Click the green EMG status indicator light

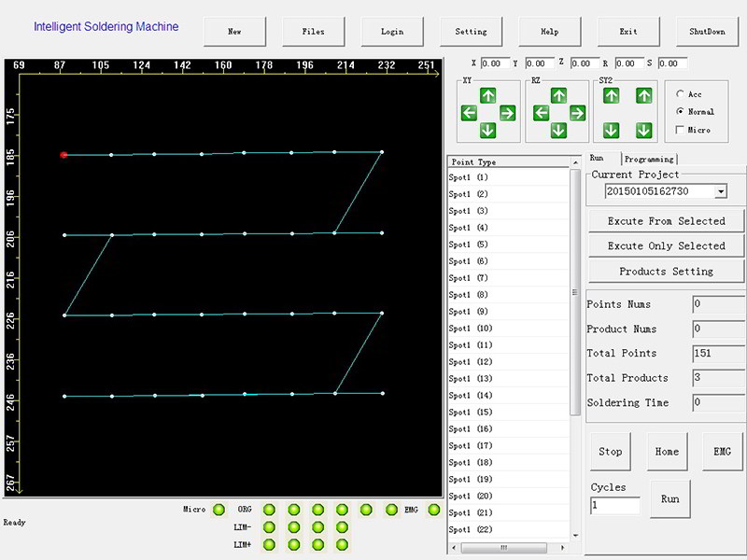pyautogui.click(x=433, y=510)
